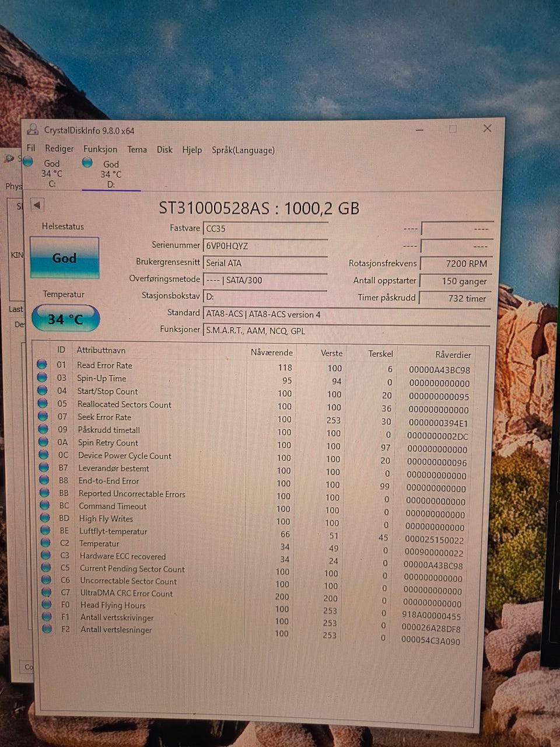Click the 7200 RPM rotation field

pos(457,264)
